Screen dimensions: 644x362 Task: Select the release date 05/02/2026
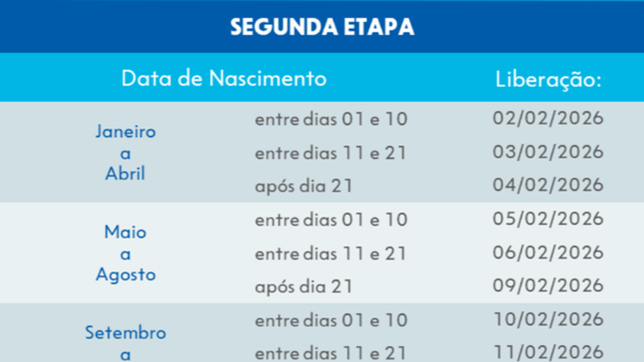(548, 219)
